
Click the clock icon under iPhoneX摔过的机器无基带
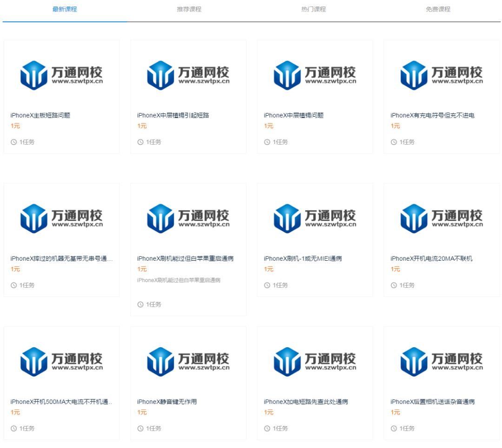[14, 285]
